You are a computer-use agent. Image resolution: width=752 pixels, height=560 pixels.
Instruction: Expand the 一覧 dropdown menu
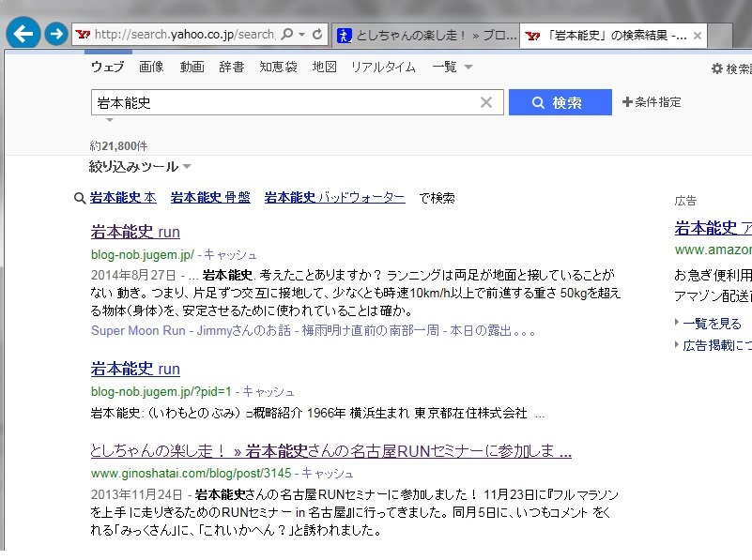pyautogui.click(x=468, y=67)
